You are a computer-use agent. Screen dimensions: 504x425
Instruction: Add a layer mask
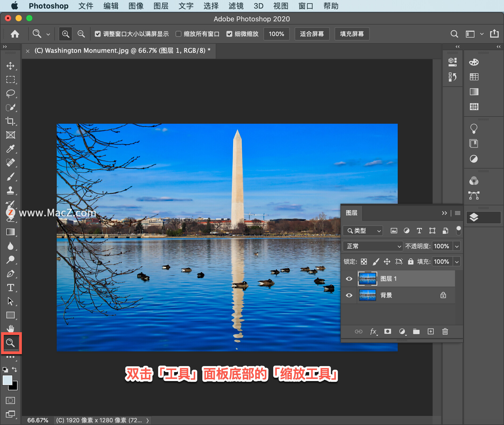388,331
